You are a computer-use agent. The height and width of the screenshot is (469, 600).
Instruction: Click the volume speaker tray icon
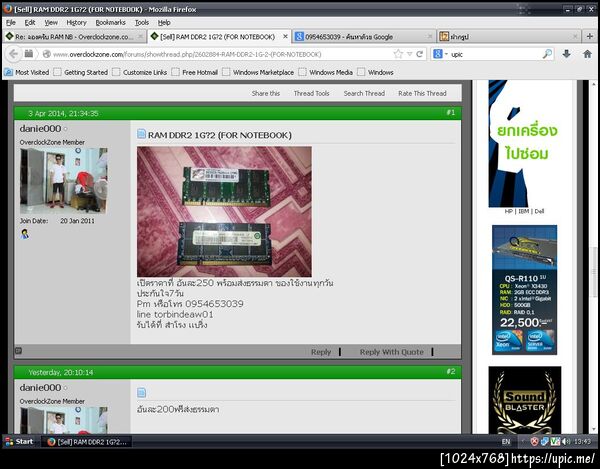[566, 441]
